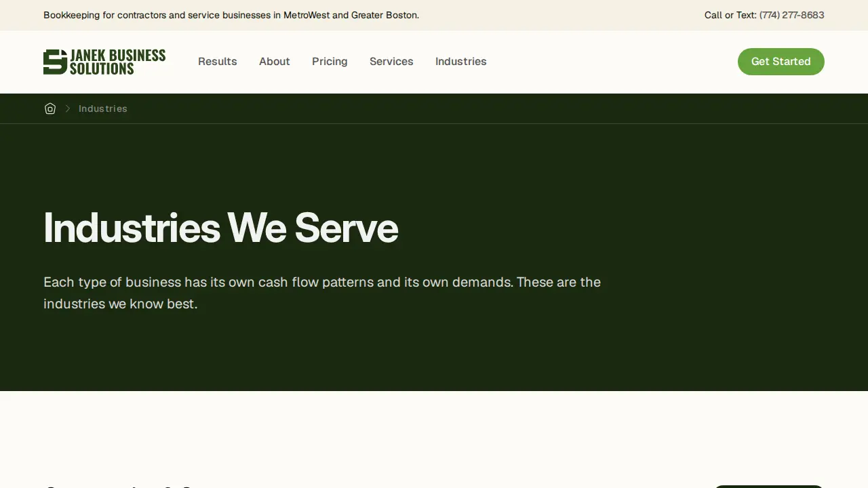Click the Janek Business Solutions logo
Screen dimensions: 868x488
pos(104,62)
